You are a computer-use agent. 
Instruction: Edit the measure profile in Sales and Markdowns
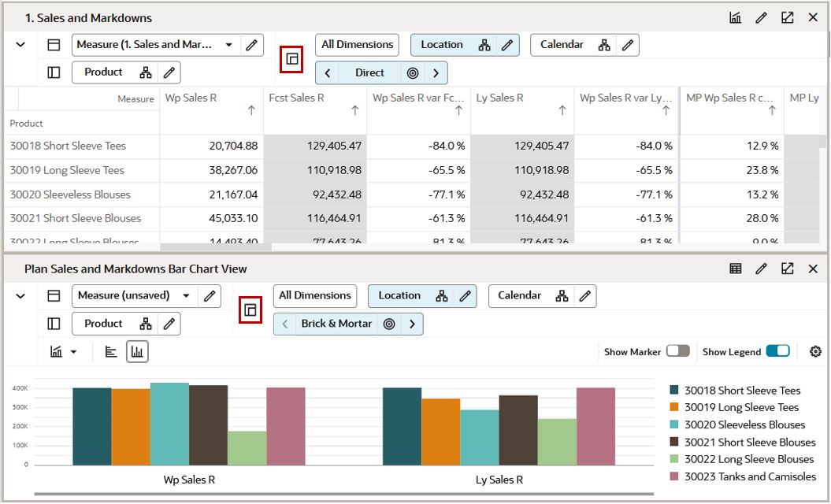pos(252,45)
